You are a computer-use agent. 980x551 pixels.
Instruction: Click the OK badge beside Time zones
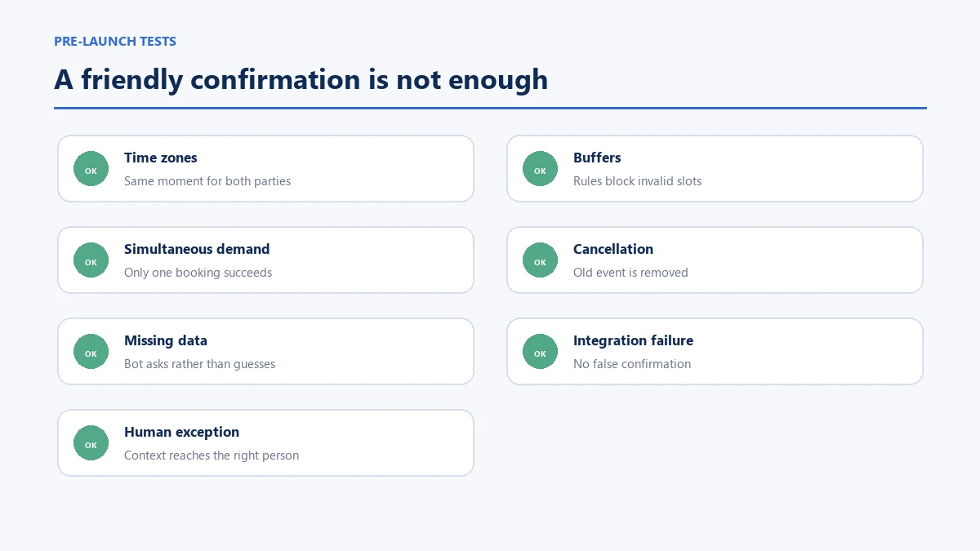91,169
